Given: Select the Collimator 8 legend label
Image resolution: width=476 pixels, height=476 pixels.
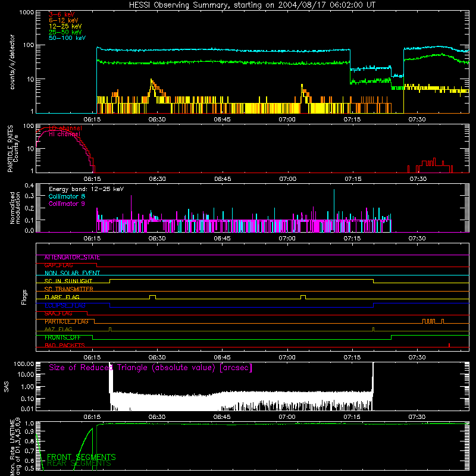Looking at the screenshot, I should tap(67, 196).
